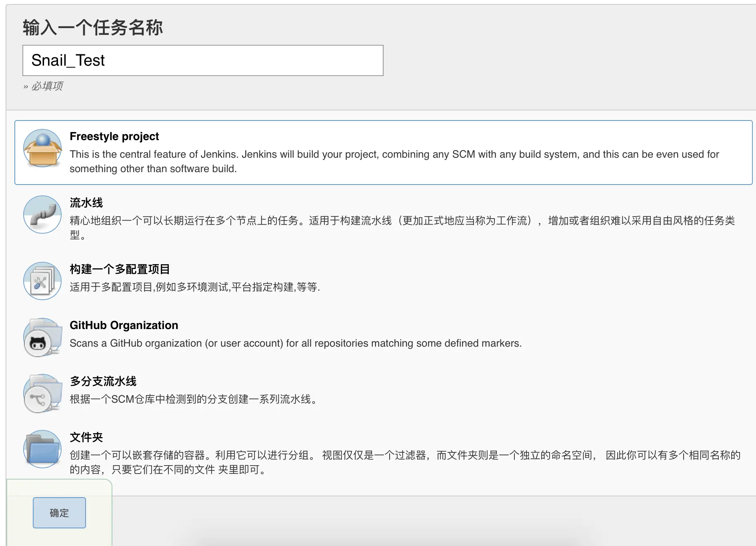Viewport: 756px width, 546px height.
Task: Click the task name input field
Action: pos(203,60)
